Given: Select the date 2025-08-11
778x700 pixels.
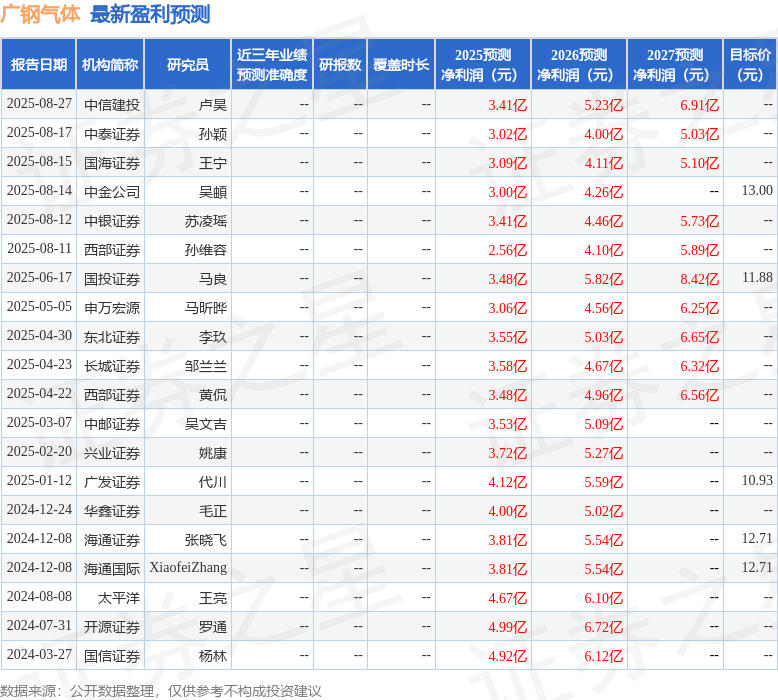Looking at the screenshot, I should pyautogui.click(x=39, y=249).
